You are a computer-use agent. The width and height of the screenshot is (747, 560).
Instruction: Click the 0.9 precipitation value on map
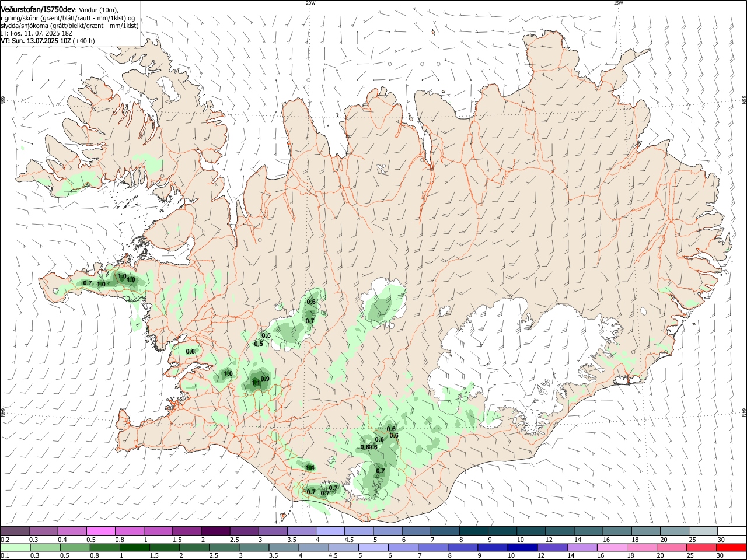[265, 379]
